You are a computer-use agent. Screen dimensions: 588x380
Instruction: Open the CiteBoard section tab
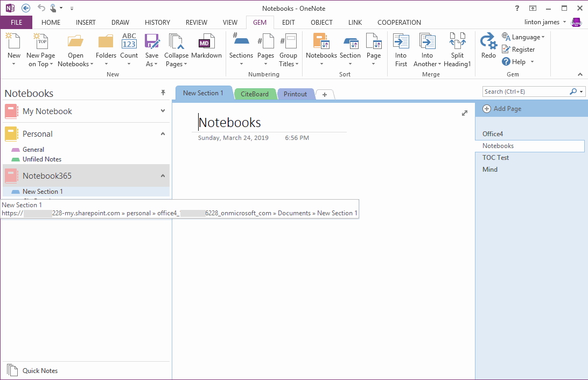[x=255, y=94]
